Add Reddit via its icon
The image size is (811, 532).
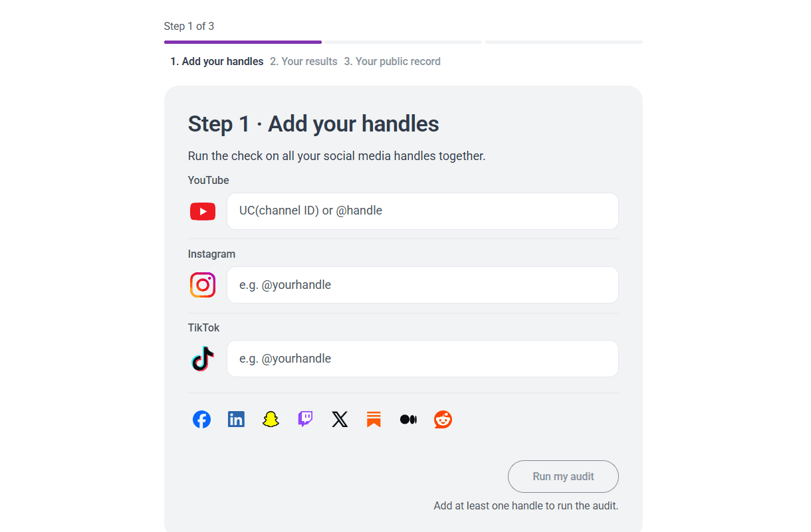pos(443,419)
